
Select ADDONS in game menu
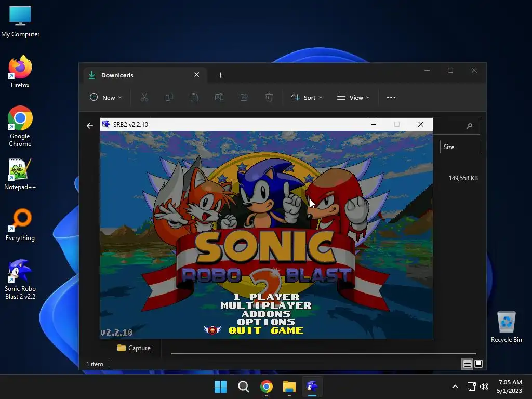click(266, 314)
